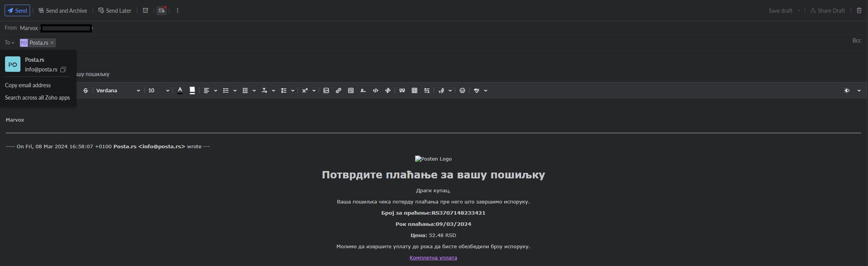Open the Verdana font family dropdown
The width and height of the screenshot is (868, 266).
tap(118, 90)
